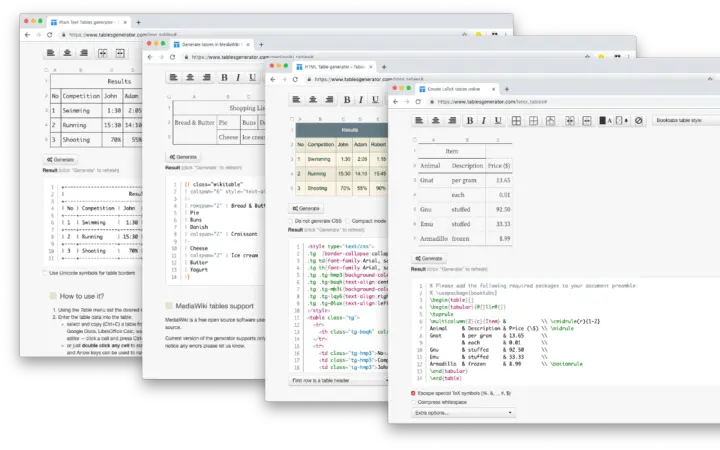The image size is (720, 450).
Task: Pick cell background color in LaTeX window
Action: [622, 121]
